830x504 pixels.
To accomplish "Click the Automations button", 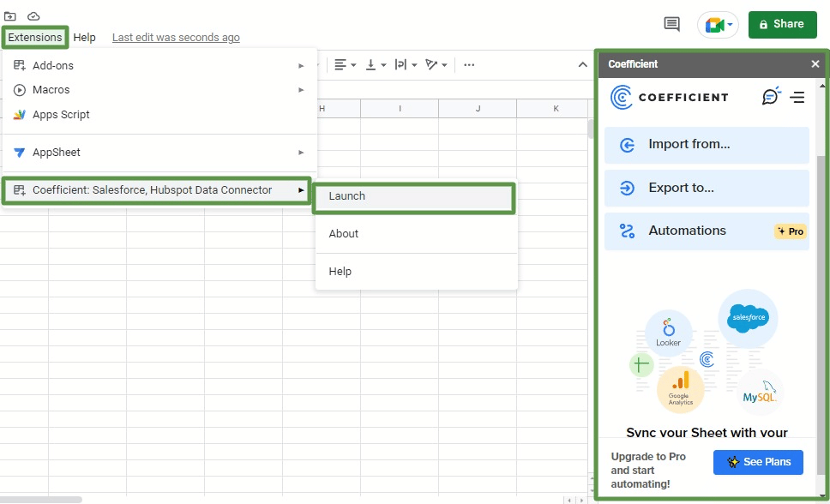I will click(707, 231).
